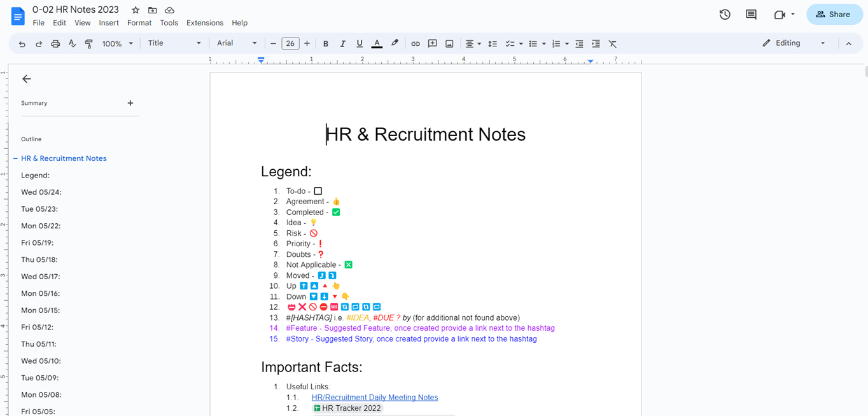868x416 pixels.
Task: Open comment history icon
Action: 751,15
